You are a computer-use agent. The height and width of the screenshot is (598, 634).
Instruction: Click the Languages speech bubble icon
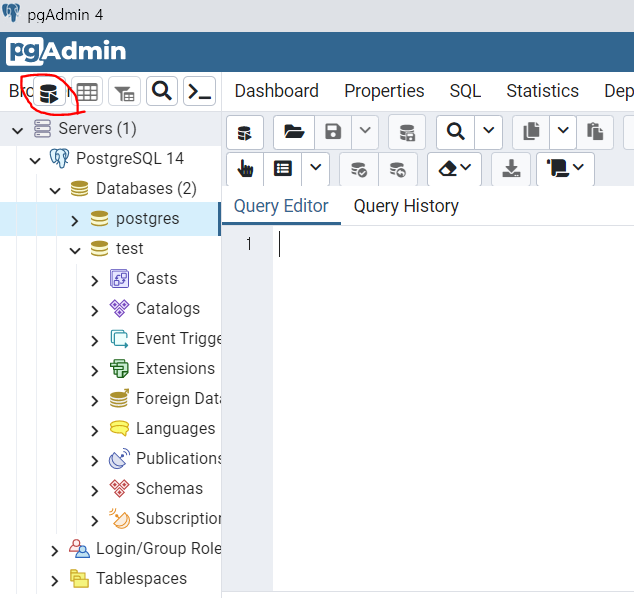click(119, 428)
